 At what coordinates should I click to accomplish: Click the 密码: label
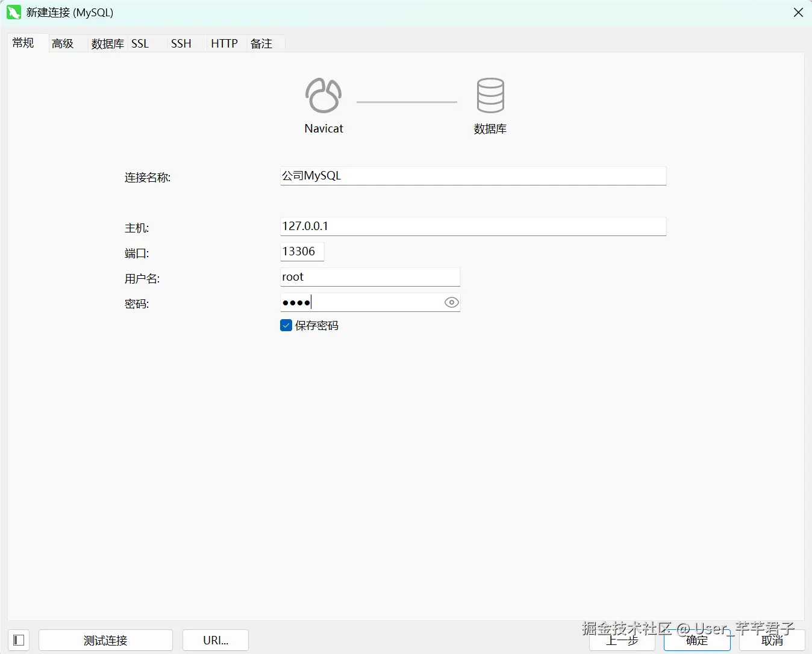[137, 304]
